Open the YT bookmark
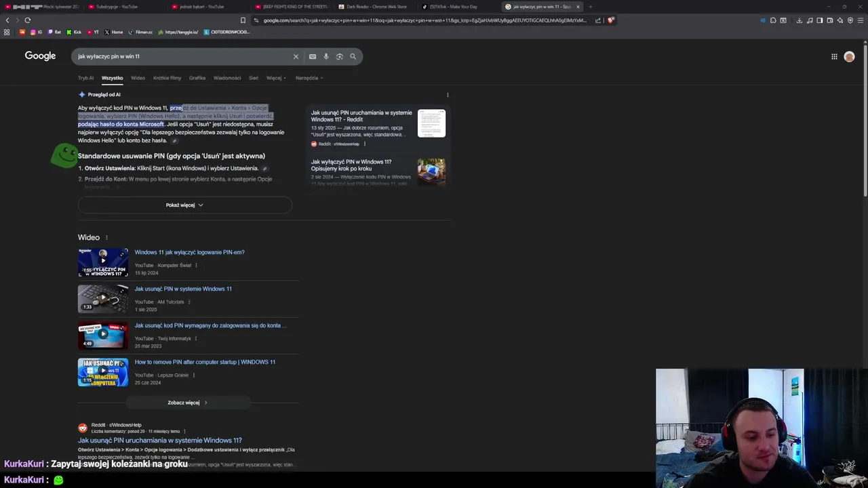Image resolution: width=868 pixels, height=488 pixels. pyautogui.click(x=93, y=32)
